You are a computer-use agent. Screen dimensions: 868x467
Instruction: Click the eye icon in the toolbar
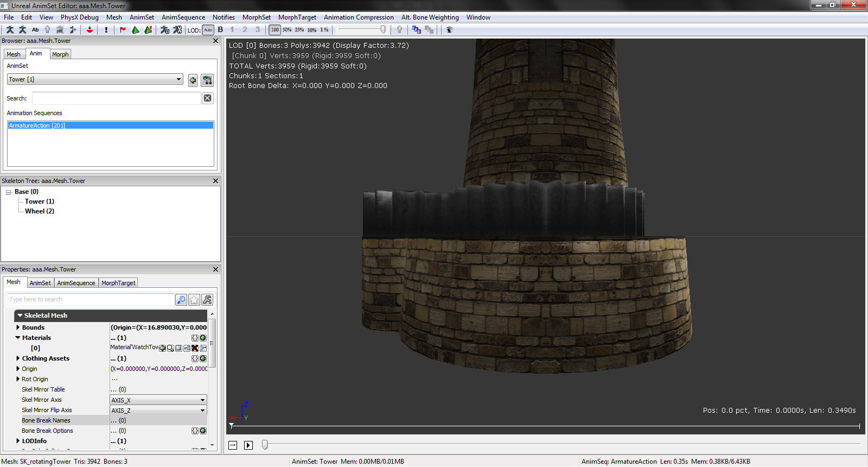449,30
